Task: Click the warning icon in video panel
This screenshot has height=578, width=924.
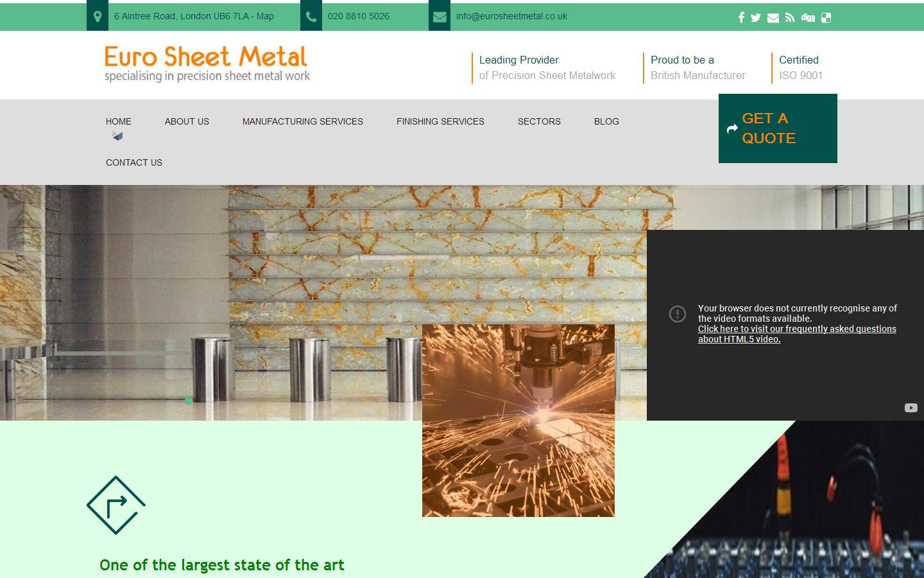Action: coord(678,313)
